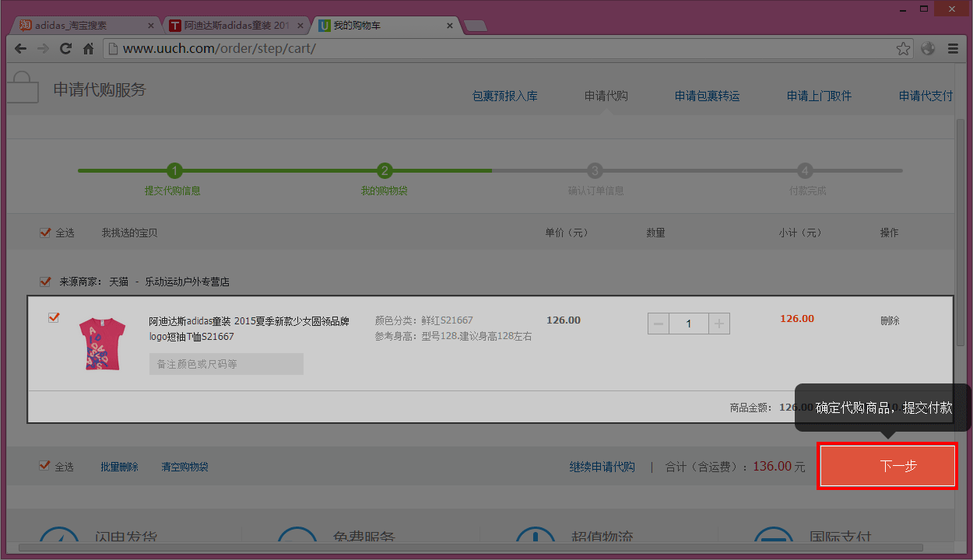Close the 阿迪达斯adidas童装 tab

[x=300, y=26]
